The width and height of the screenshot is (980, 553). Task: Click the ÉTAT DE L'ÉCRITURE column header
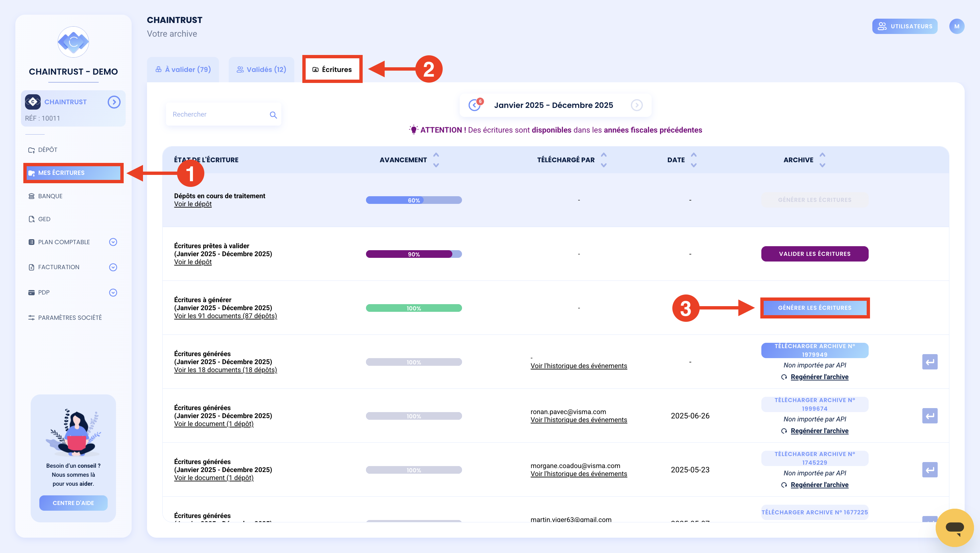click(206, 160)
